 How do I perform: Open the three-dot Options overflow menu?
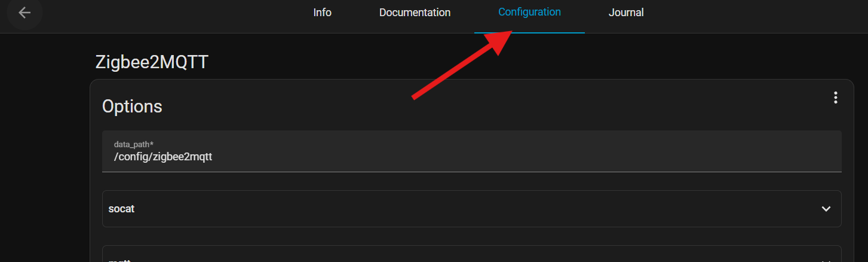[x=835, y=98]
